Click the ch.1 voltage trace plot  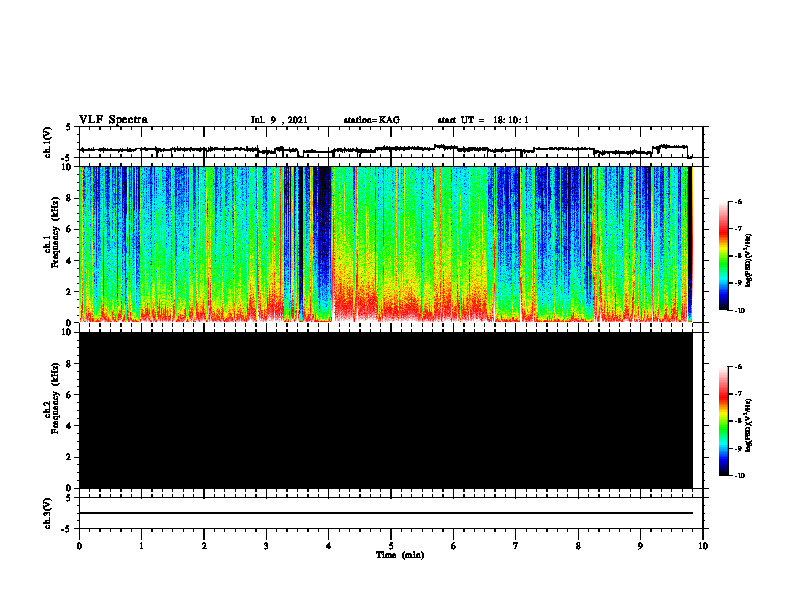tap(391, 142)
